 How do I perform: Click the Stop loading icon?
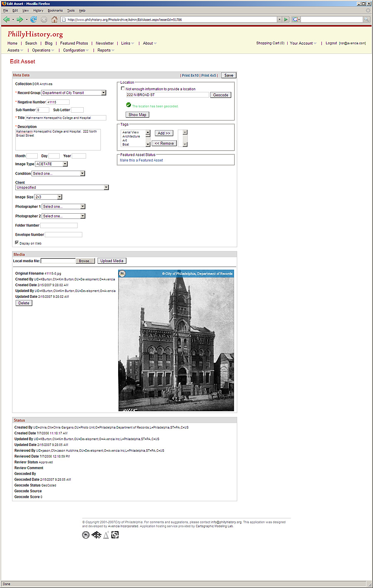click(x=44, y=19)
